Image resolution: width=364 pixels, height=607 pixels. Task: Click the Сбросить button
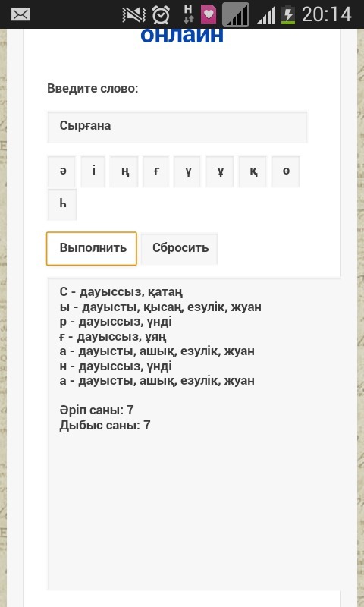179,249
